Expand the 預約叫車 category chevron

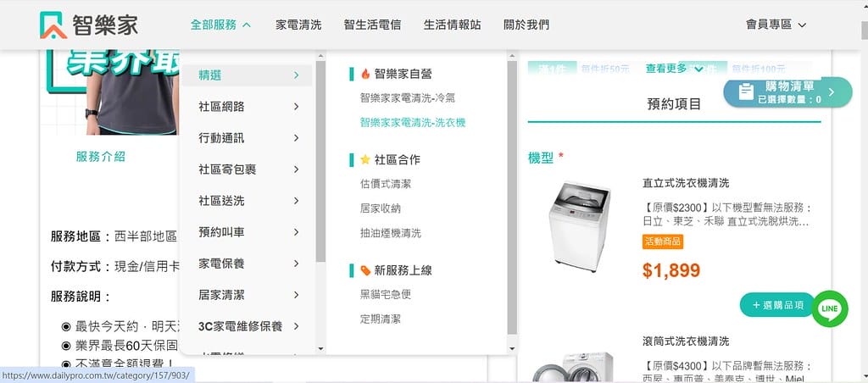coord(296,232)
